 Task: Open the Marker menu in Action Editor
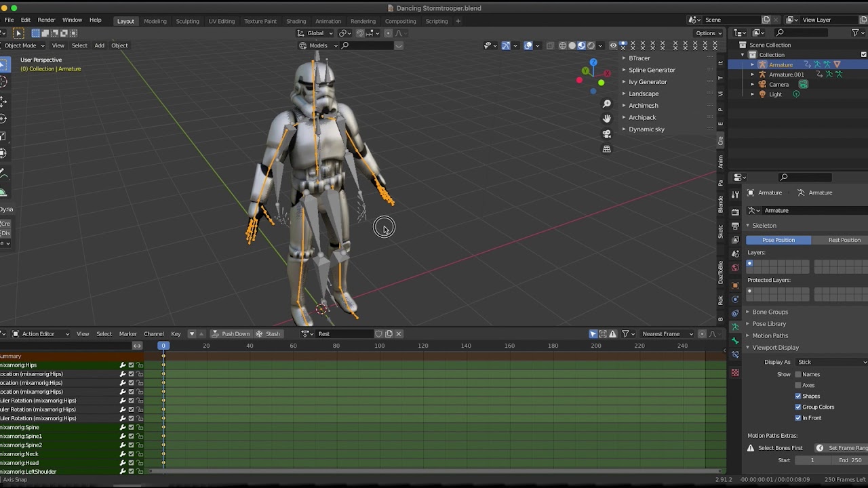(x=127, y=333)
